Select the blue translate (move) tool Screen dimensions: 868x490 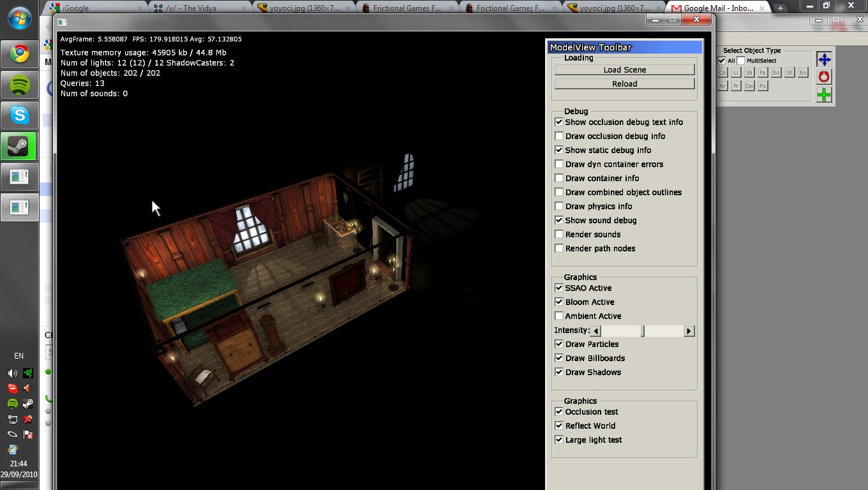pos(824,59)
